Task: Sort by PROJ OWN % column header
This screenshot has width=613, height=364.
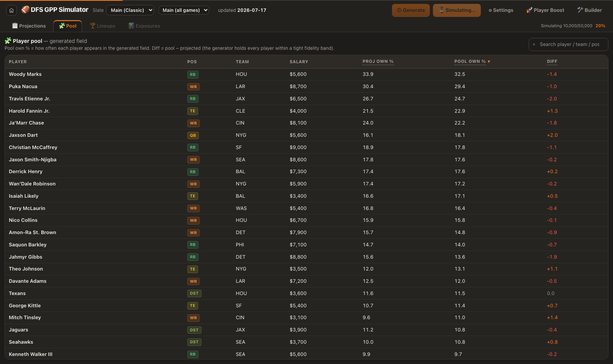Action: (x=378, y=62)
